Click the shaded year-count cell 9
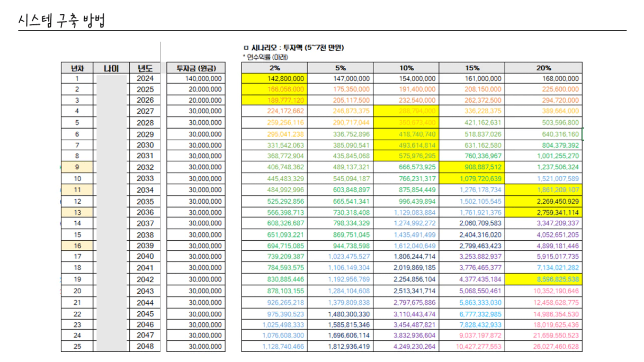644x362 pixels. (x=77, y=167)
